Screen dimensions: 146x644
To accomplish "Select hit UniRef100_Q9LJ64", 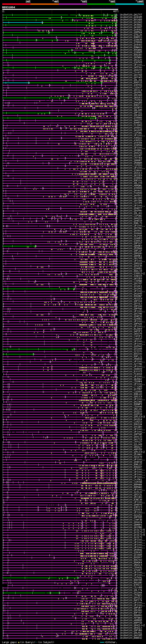I will (x=131, y=80).
